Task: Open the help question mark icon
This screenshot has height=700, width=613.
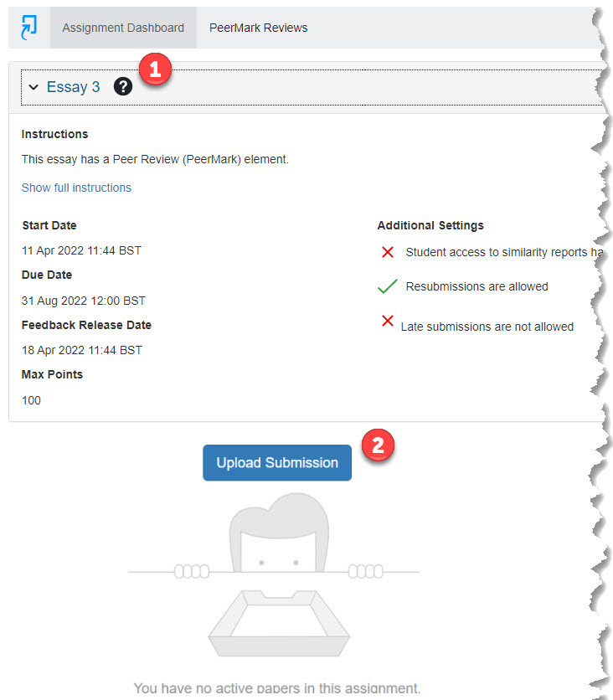Action: pyautogui.click(x=123, y=86)
